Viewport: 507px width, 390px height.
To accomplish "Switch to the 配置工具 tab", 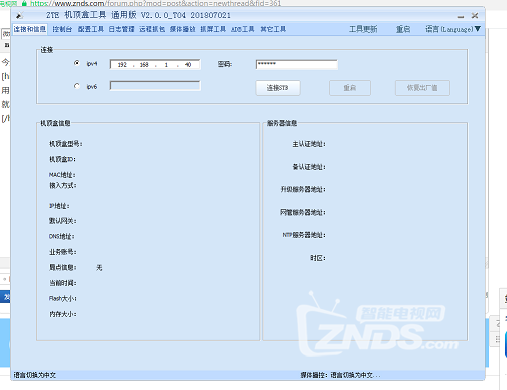I will click(91, 29).
